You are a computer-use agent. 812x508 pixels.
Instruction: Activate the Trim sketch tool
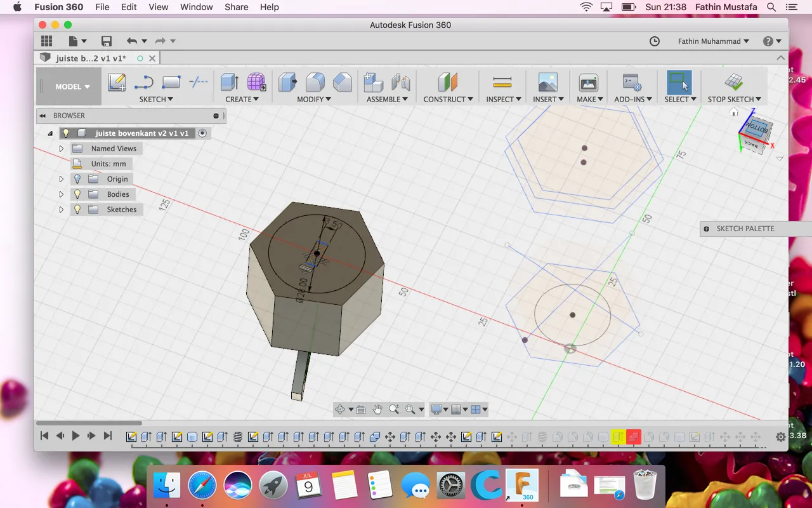click(x=199, y=82)
